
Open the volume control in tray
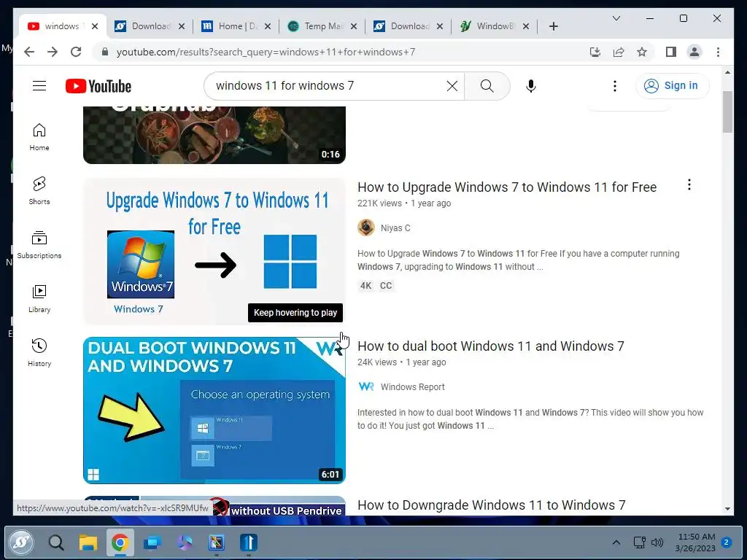point(657,542)
